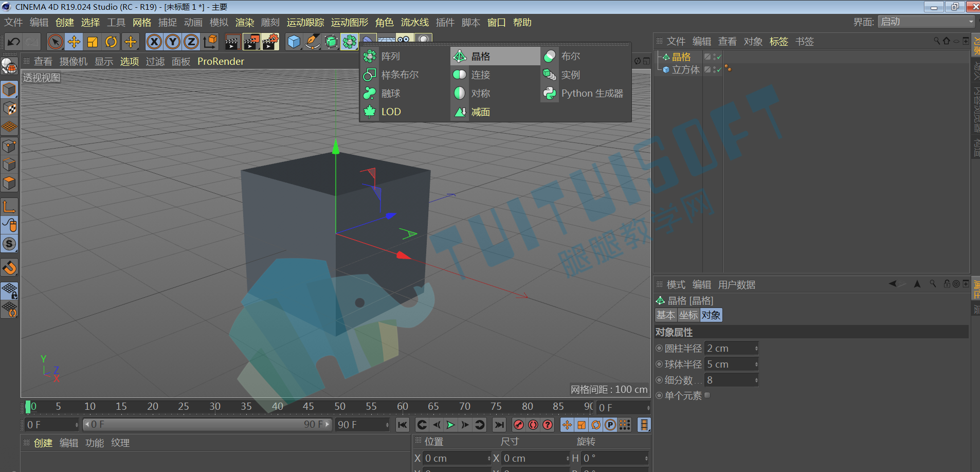980x472 pixels.
Task: Click the undo arrow in the toolbar
Action: tap(14, 42)
